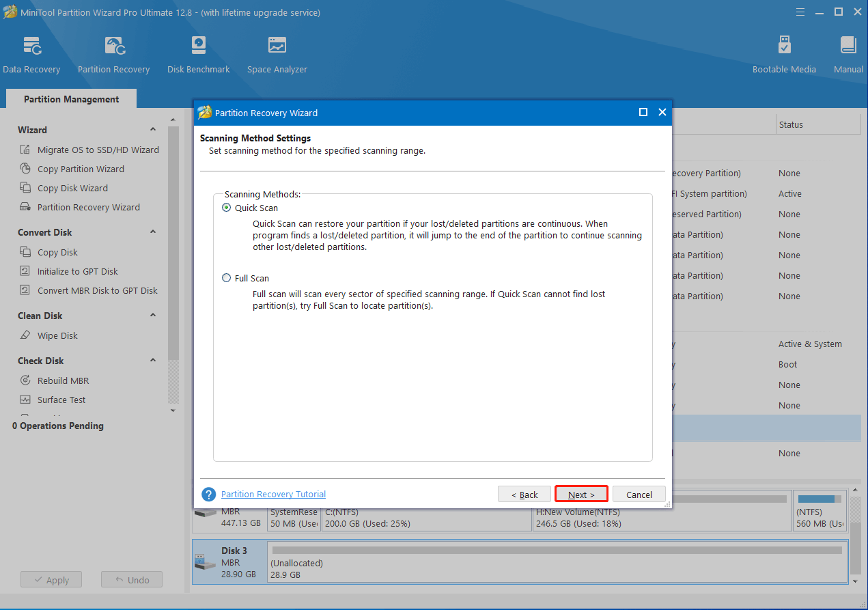Switch to the Partition Management tab
This screenshot has height=610, width=868.
pos(71,99)
